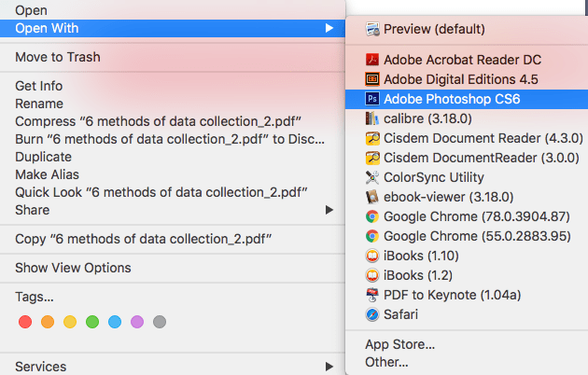Image resolution: width=588 pixels, height=375 pixels.
Task: Open Tags... entry
Action: click(173, 297)
